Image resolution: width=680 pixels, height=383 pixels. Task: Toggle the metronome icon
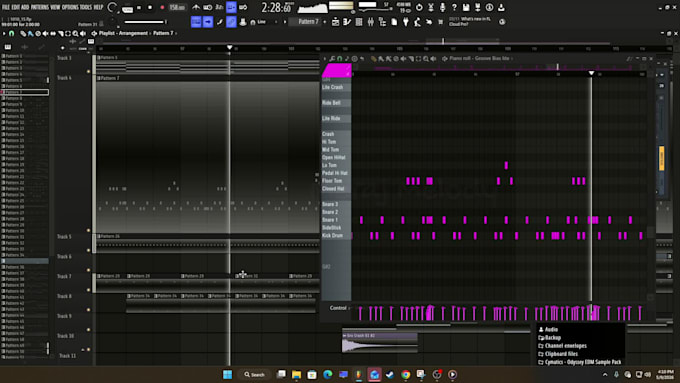(x=196, y=7)
